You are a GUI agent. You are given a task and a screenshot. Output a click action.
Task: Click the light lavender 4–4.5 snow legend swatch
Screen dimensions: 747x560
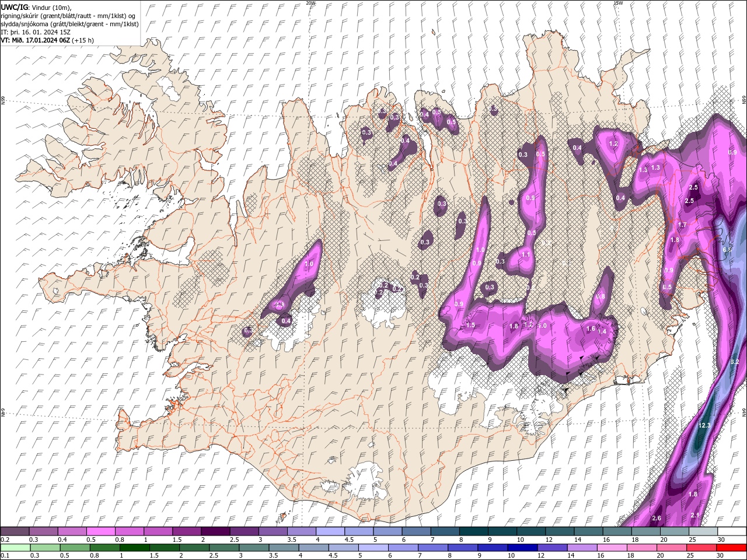point(330,531)
